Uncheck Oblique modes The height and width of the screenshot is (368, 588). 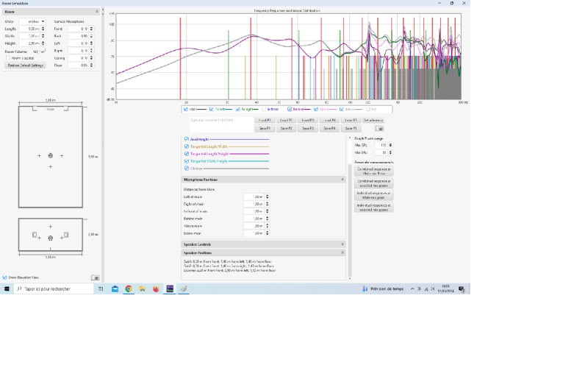tap(187, 169)
